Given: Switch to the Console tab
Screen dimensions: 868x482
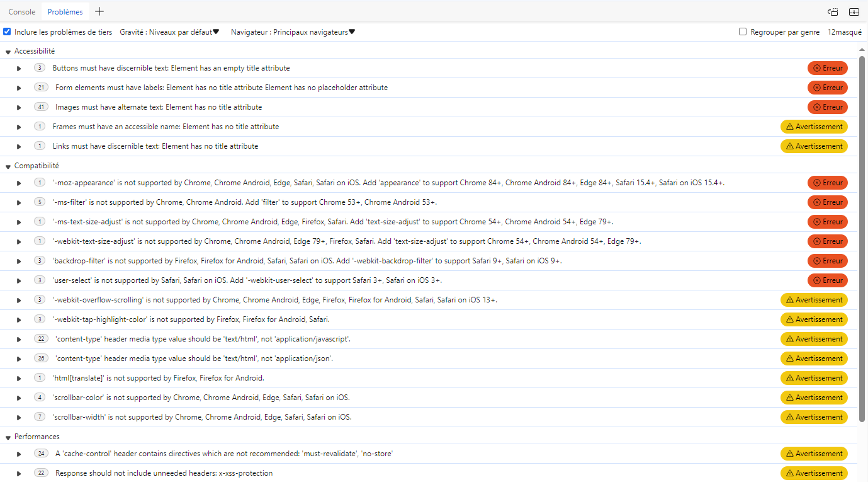Looking at the screenshot, I should 22,12.
